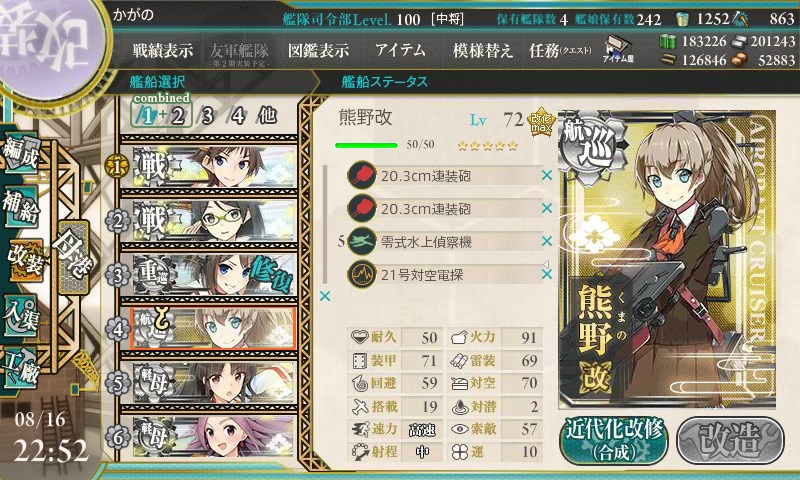Screen dimensions: 800x480
Task: Remove the 零式水上偵察機 seaplane equipment
Action: tap(547, 241)
